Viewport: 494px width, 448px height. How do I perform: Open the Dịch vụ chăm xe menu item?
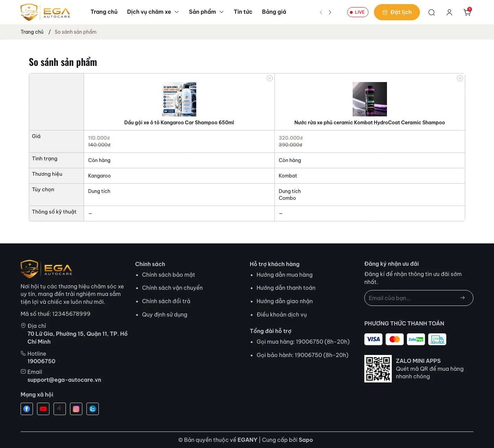coord(149,12)
